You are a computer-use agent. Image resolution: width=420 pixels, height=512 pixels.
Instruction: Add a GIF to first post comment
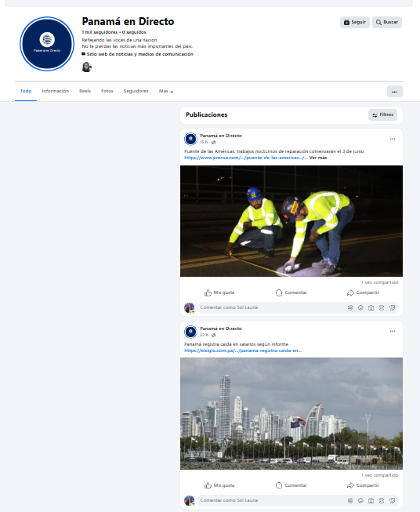pyautogui.click(x=382, y=307)
